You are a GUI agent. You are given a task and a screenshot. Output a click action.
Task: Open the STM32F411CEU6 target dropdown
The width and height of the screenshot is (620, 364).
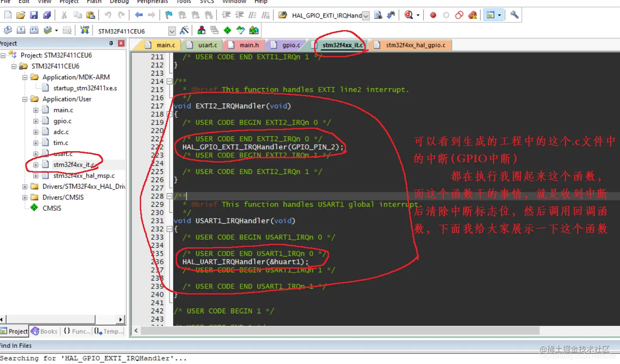(172, 31)
